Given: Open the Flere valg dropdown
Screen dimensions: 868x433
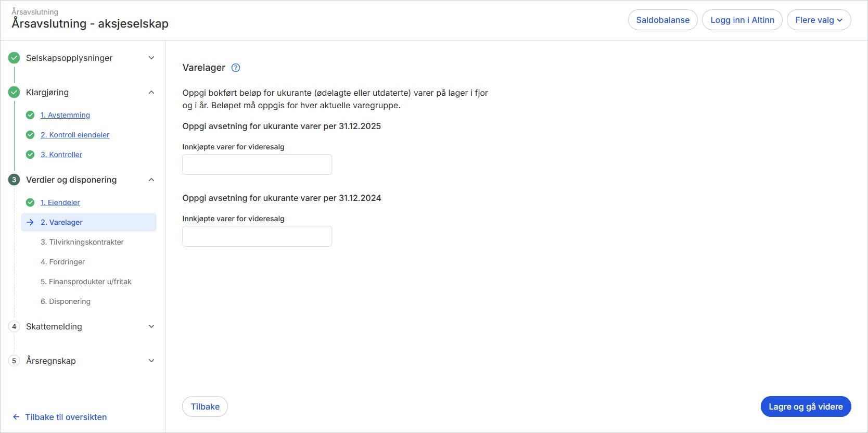Looking at the screenshot, I should pyautogui.click(x=819, y=20).
